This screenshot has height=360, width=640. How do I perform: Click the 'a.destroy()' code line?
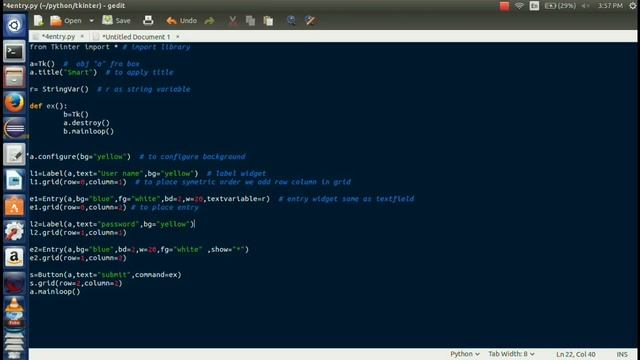point(86,122)
